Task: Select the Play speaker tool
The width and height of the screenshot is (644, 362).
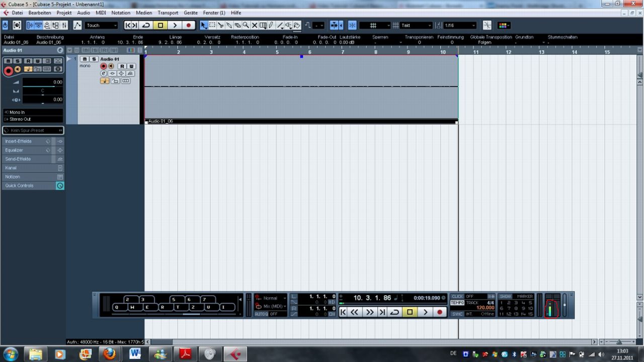Action: [288, 25]
